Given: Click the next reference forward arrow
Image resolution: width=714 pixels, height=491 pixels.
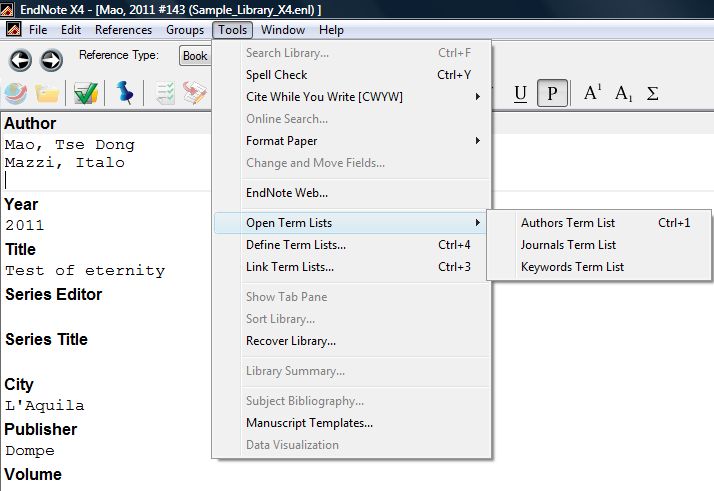Looking at the screenshot, I should (x=50, y=60).
